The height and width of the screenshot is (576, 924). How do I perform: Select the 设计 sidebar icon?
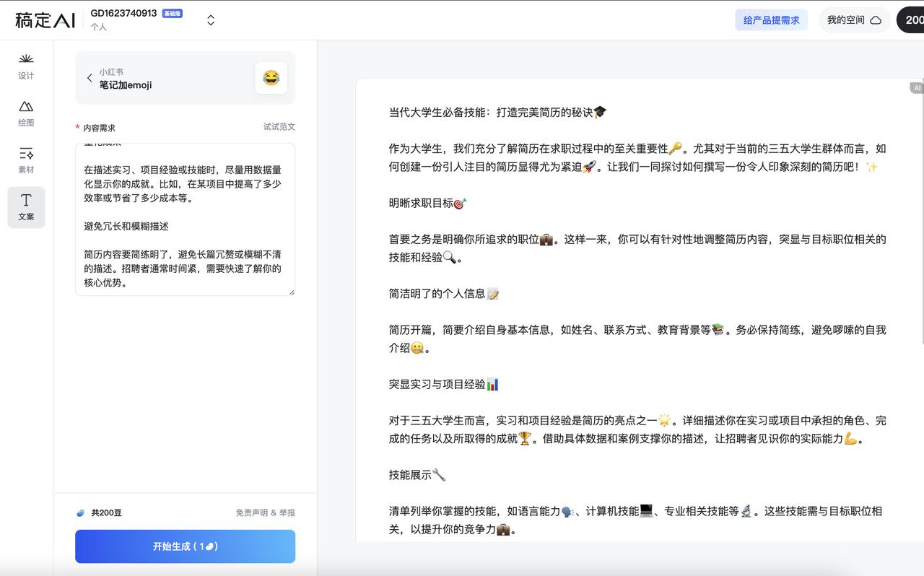tap(25, 64)
